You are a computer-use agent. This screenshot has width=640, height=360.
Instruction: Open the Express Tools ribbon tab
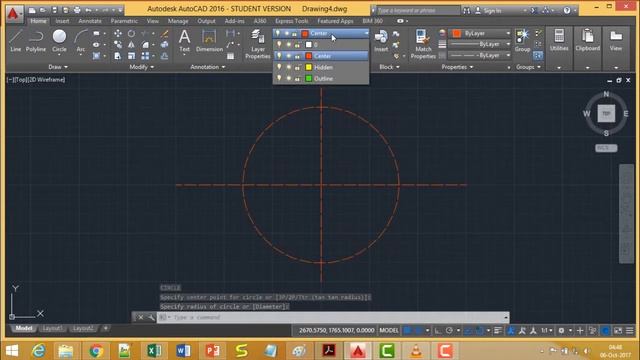point(291,21)
